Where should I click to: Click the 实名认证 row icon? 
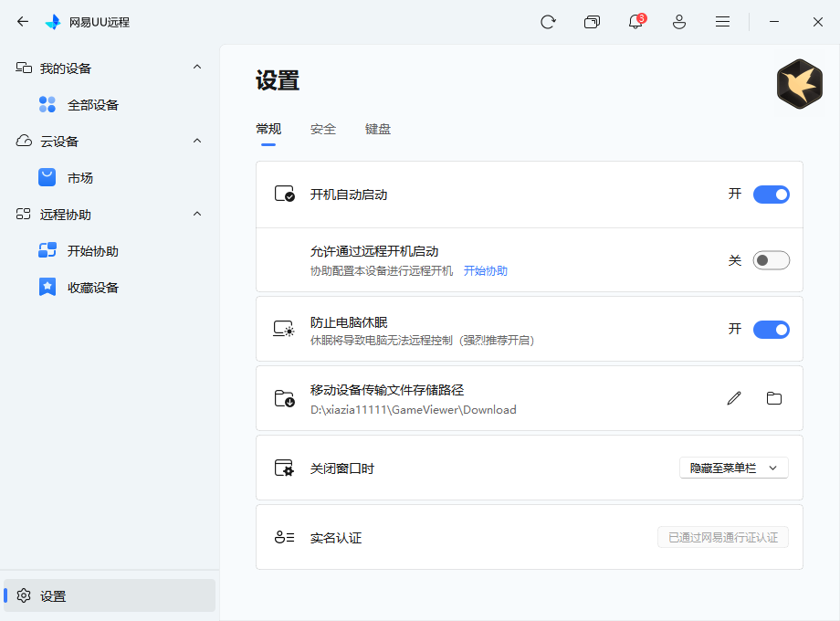coord(285,537)
